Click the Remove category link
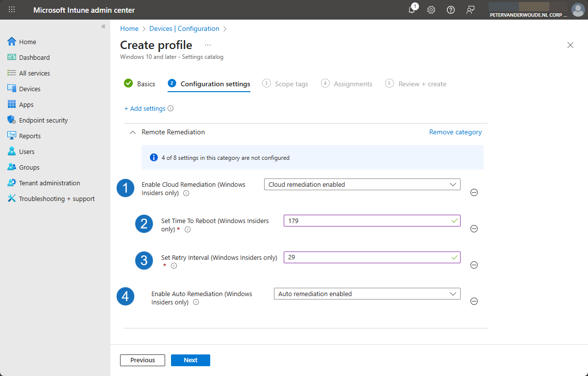588x376 pixels. tap(455, 132)
